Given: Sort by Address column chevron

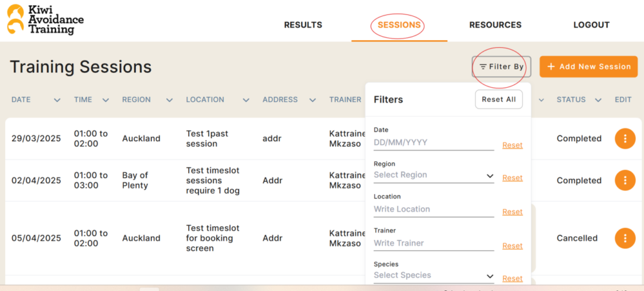Looking at the screenshot, I should 313,100.
